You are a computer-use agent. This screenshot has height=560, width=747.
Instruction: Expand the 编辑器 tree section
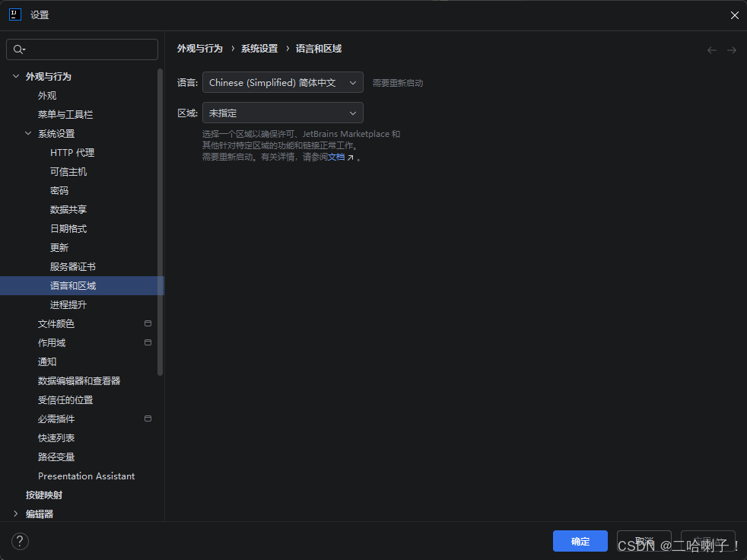[16, 514]
